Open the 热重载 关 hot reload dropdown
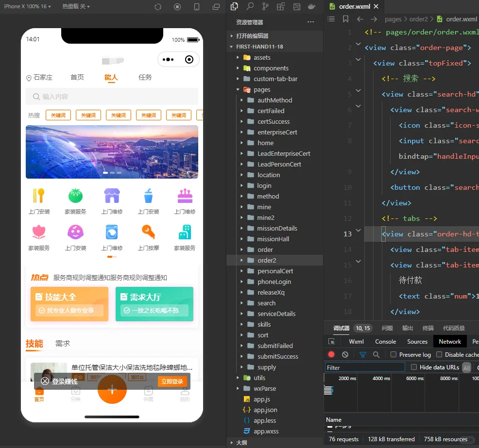 click(76, 6)
